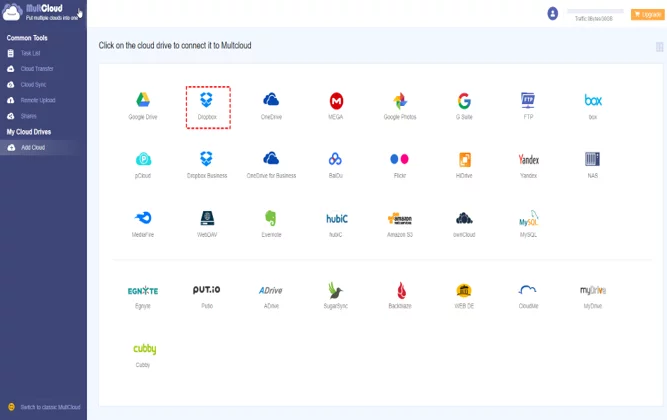The width and height of the screenshot is (667, 420).
Task: Connect Google Photos service
Action: (x=400, y=101)
